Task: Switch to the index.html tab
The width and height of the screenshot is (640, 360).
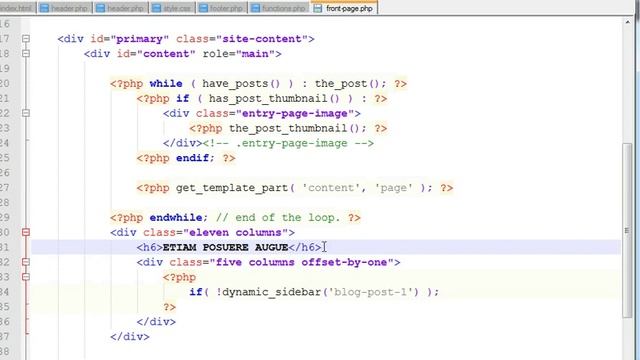Action: pos(17,8)
